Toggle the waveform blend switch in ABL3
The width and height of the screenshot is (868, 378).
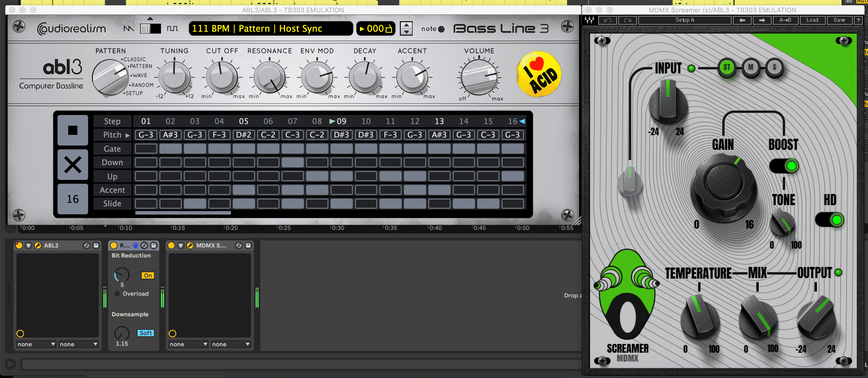(150, 29)
